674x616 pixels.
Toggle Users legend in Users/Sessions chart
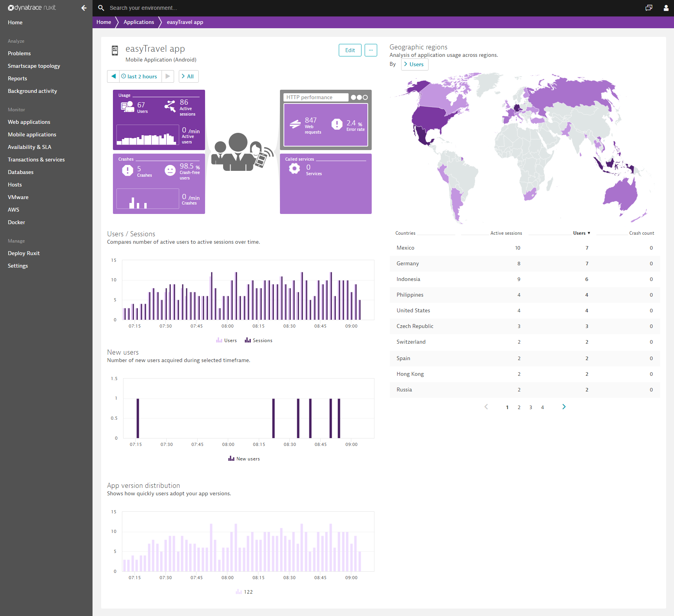(226, 341)
